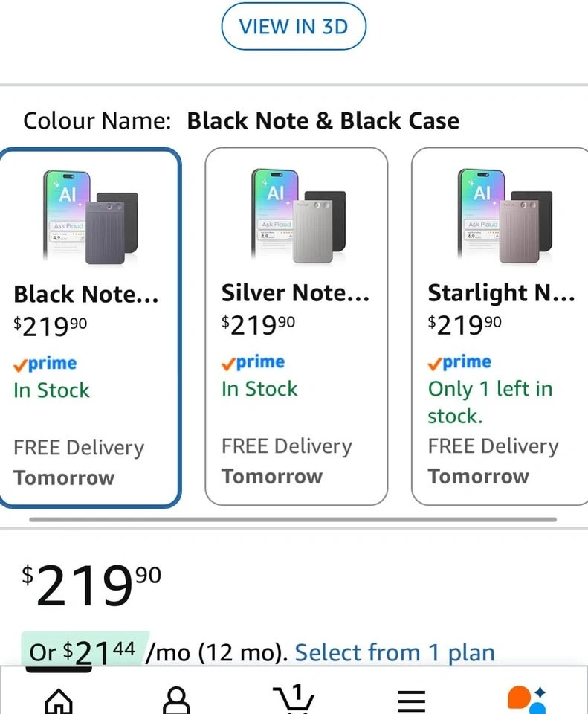
Task: Select the Starlight colour option title
Action: pos(501,293)
